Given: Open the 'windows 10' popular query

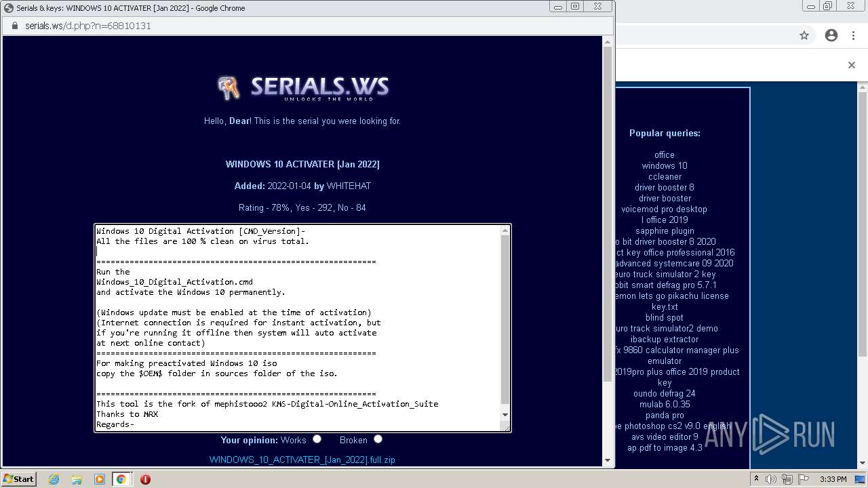Looking at the screenshot, I should coord(665,165).
